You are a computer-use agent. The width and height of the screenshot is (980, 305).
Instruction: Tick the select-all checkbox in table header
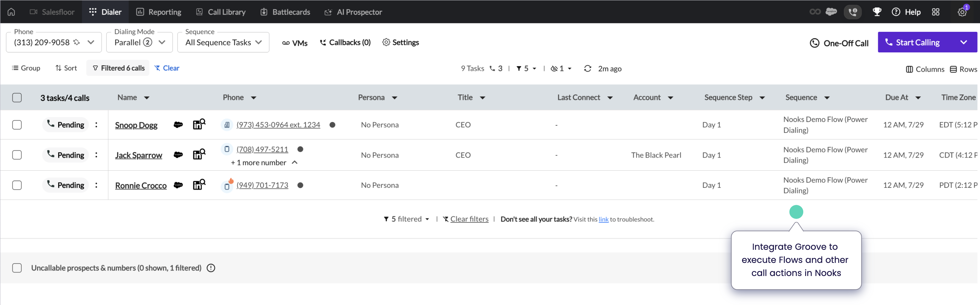point(17,98)
